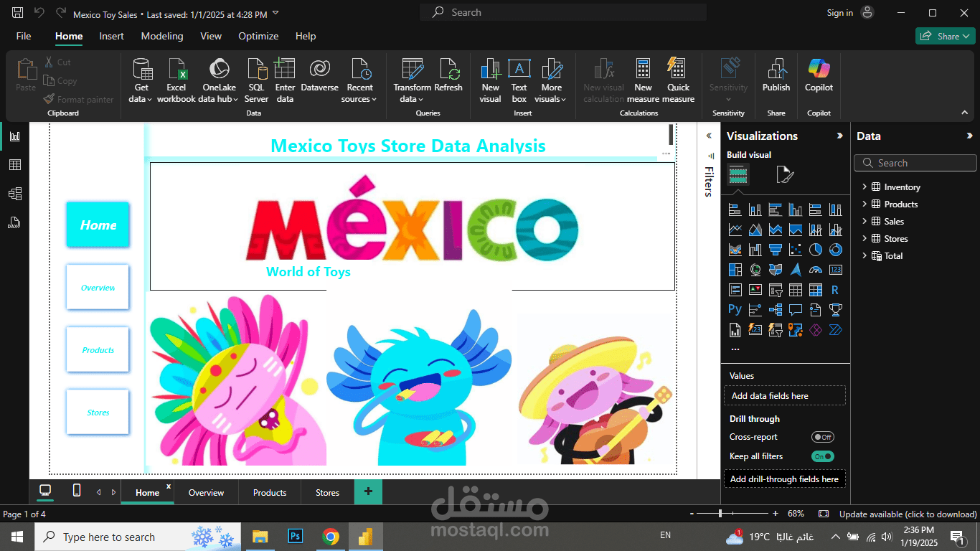Image resolution: width=980 pixels, height=551 pixels.
Task: Open the Modeling ribbon tab
Action: 162,36
